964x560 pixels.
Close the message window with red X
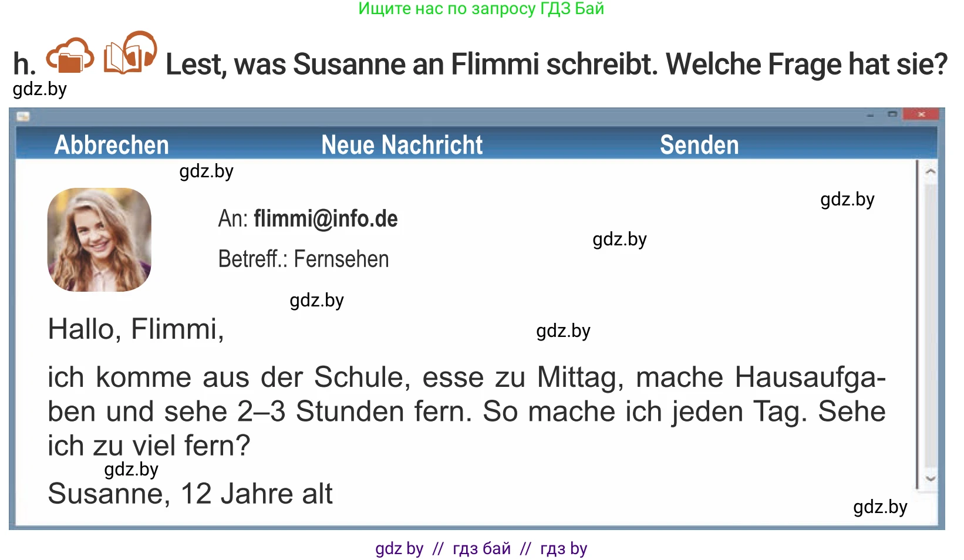(921, 114)
